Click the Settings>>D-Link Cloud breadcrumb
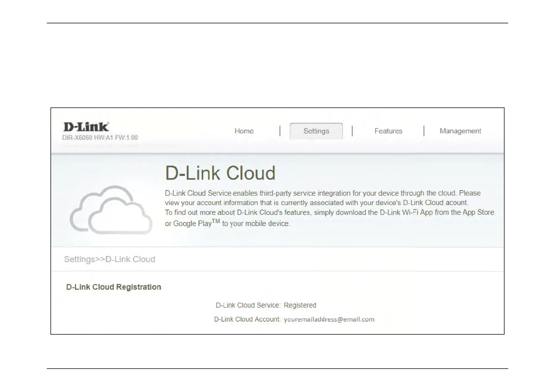The width and height of the screenshot is (555, 392). pos(109,259)
